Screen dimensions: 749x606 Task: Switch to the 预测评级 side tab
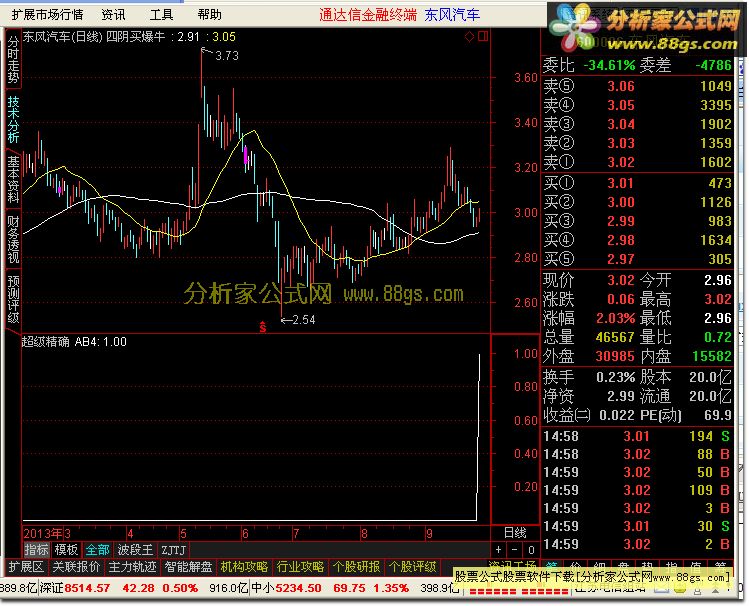coord(13,300)
